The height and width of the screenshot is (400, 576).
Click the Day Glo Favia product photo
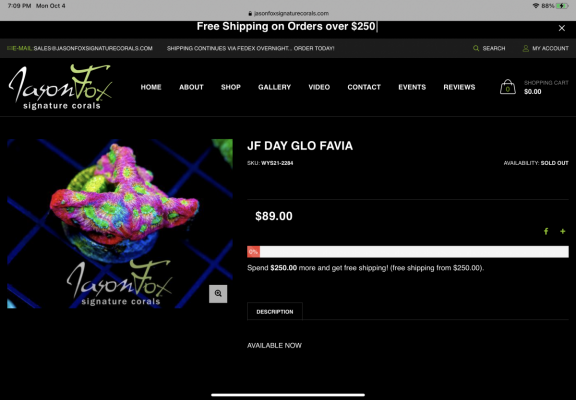(x=120, y=223)
